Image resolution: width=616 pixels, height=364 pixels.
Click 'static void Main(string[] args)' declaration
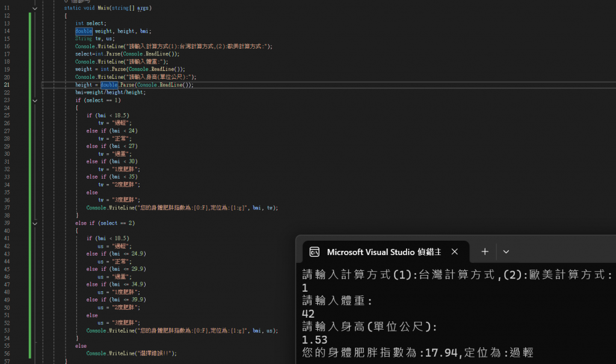[x=108, y=8]
